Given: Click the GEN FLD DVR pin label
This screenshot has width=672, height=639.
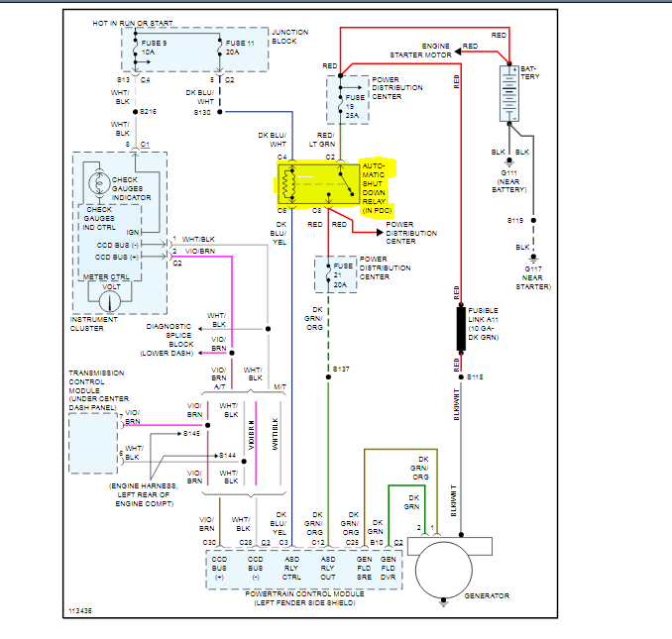Looking at the screenshot, I should click(388, 569).
